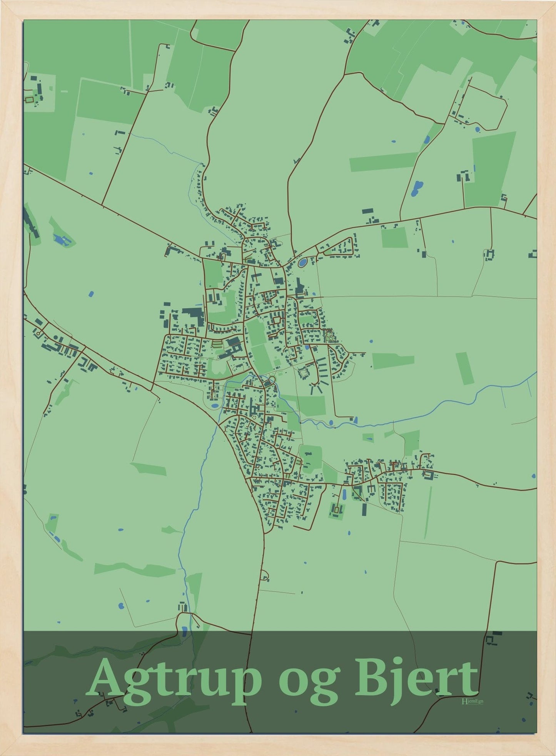Select the courtyard farm building on the east side

point(489,254)
